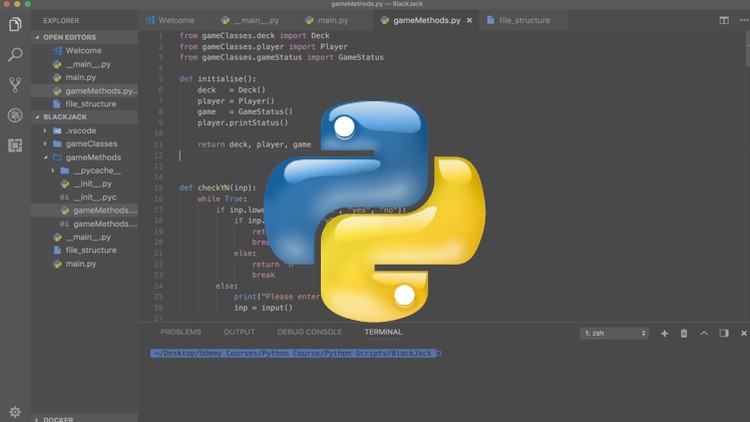This screenshot has width=750, height=422.
Task: Open __init__.pyc in gameMethods folder
Action: click(85, 197)
